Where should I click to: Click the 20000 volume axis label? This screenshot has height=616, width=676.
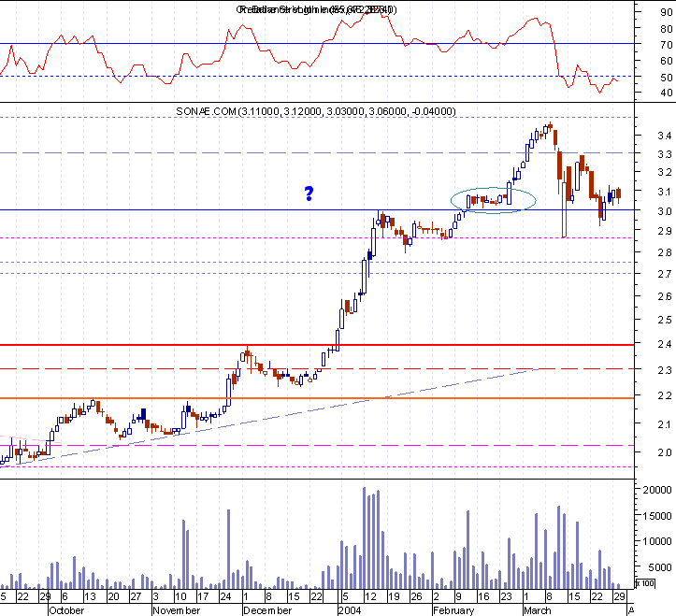[x=657, y=490]
